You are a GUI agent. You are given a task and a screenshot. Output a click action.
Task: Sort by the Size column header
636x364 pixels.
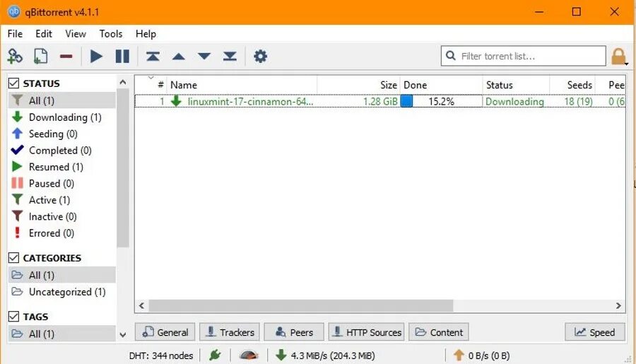358,85
